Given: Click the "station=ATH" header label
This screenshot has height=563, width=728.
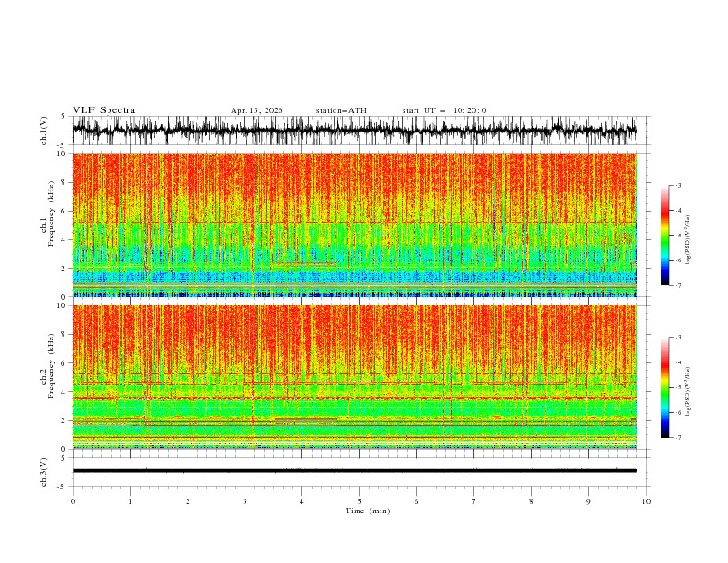Looking at the screenshot, I should pos(341,110).
